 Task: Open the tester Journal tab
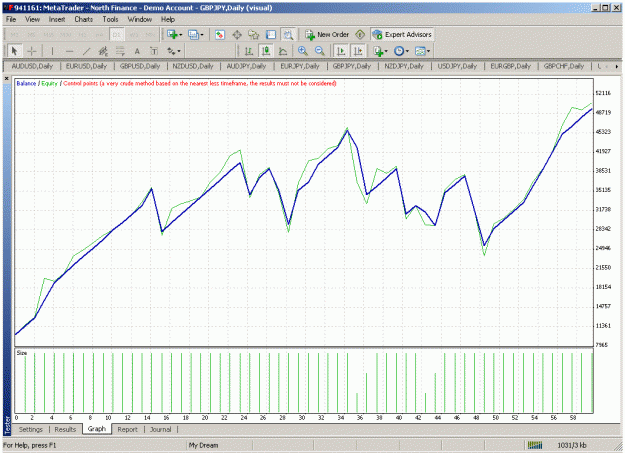161,429
